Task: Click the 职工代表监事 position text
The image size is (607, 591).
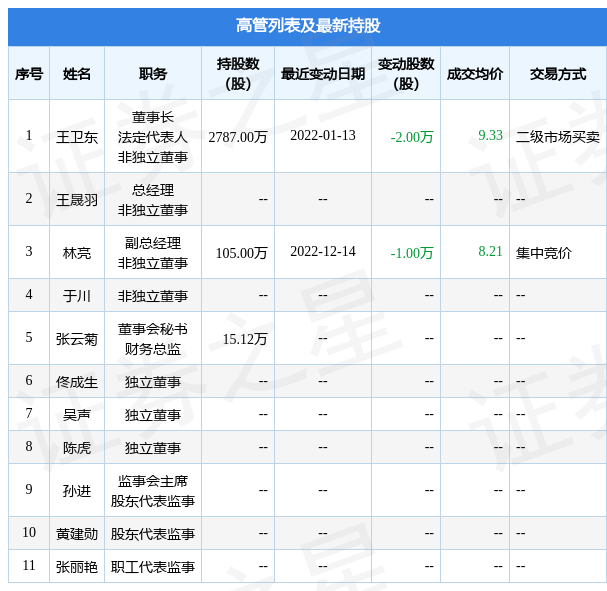Action: [153, 567]
